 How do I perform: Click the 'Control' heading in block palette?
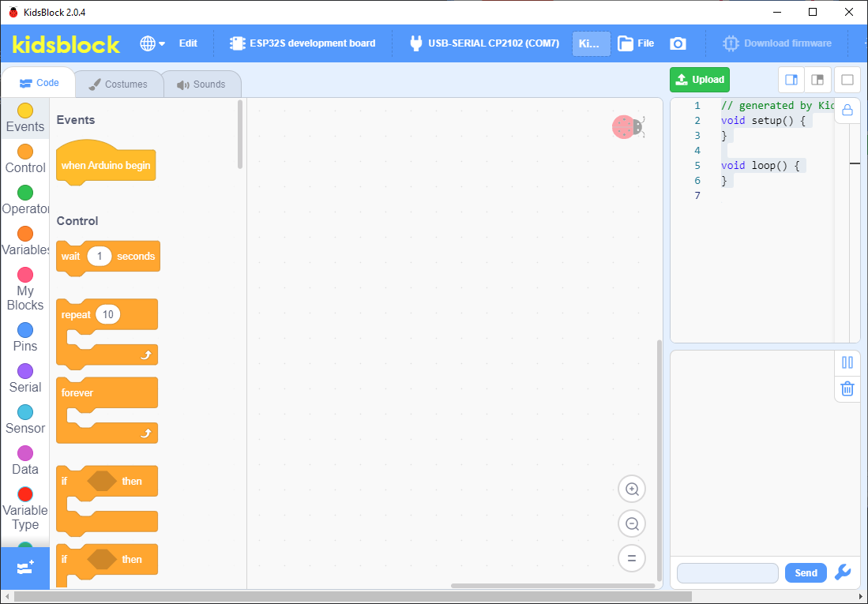click(x=77, y=221)
